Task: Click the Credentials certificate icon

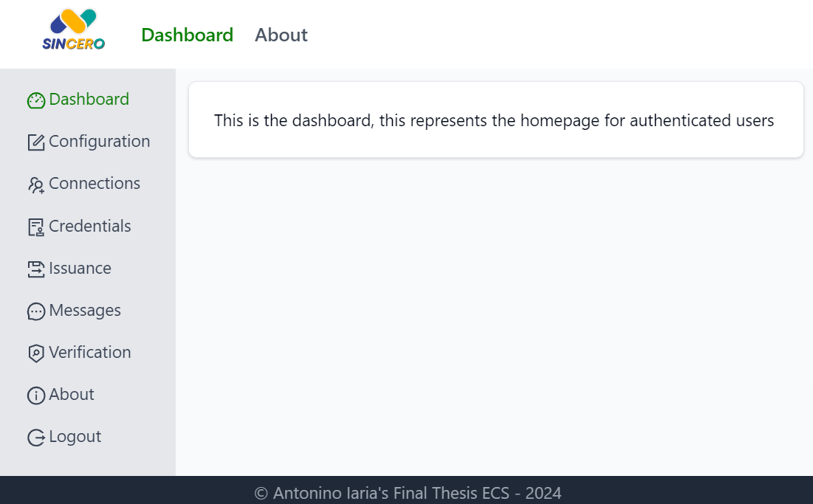Action: point(36,227)
